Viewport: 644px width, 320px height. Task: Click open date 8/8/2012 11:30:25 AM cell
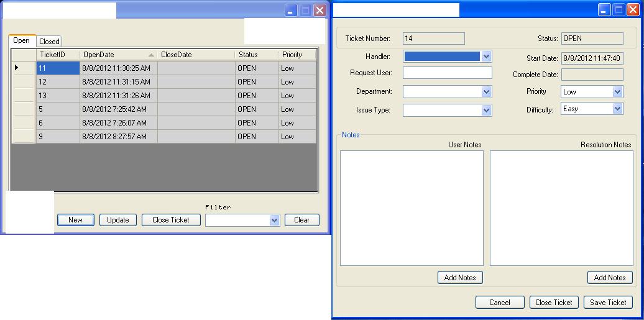pyautogui.click(x=118, y=68)
